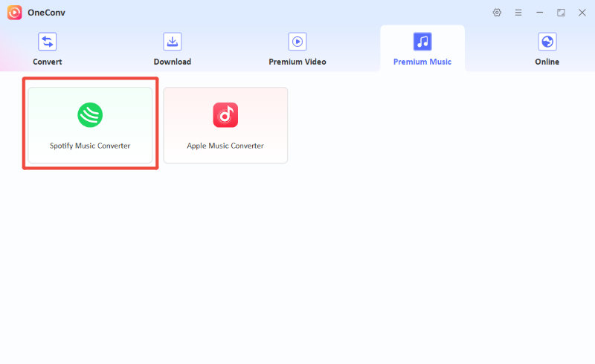595x364 pixels.
Task: Open Spotify Music Converter text label
Action: (90, 146)
